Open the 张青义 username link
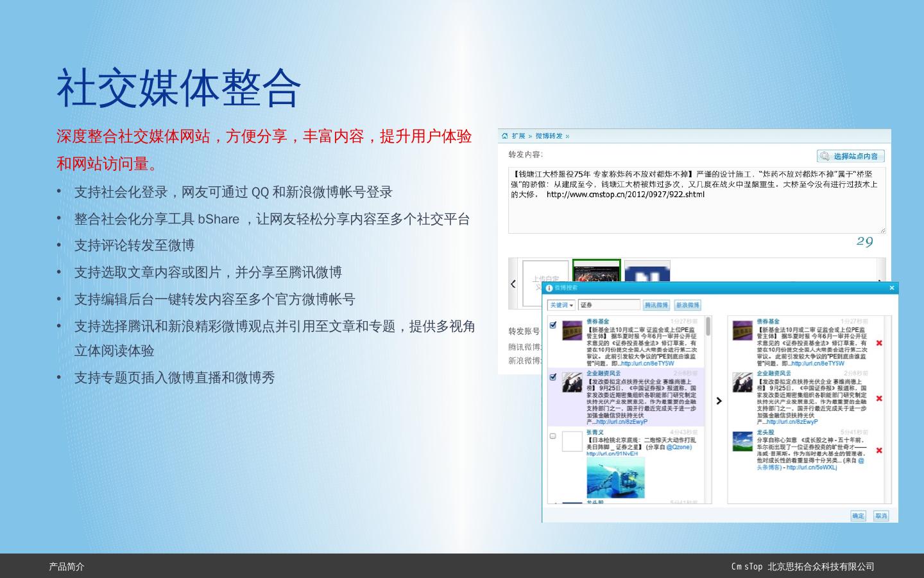This screenshot has width=924, height=578. click(x=595, y=432)
